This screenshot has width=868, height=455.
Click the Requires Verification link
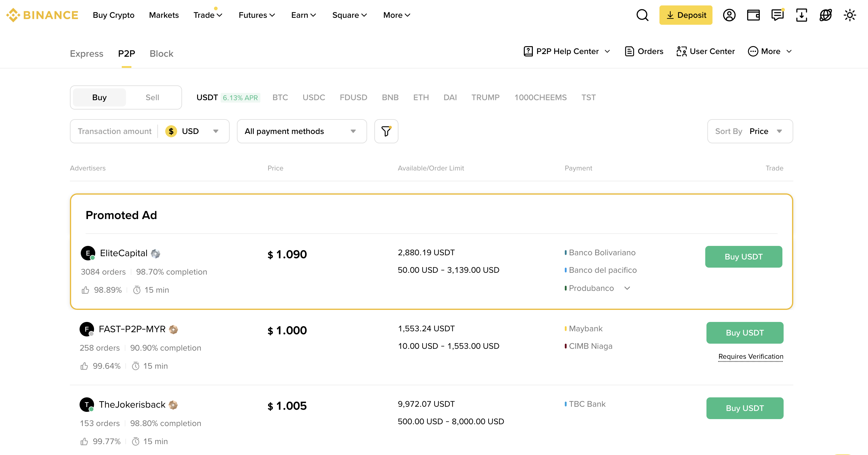click(750, 357)
